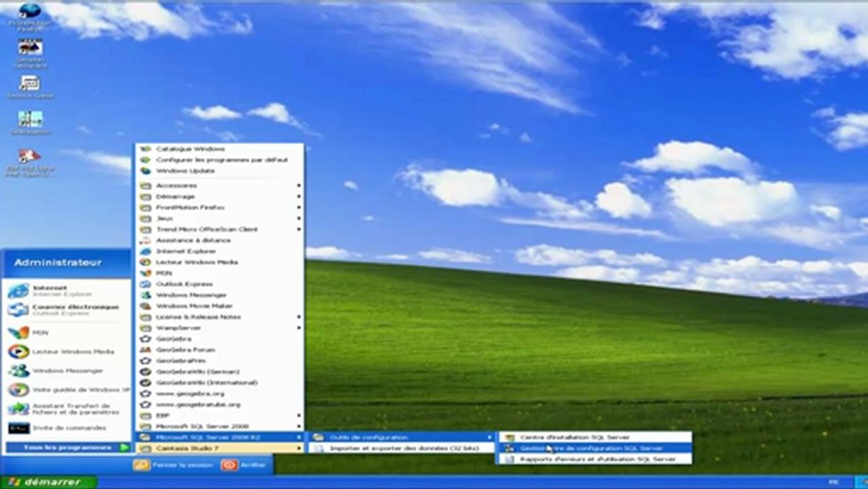Open Gestionnaire de configuration SQL Server
Screen dimensions: 868x489
[x=595, y=448]
